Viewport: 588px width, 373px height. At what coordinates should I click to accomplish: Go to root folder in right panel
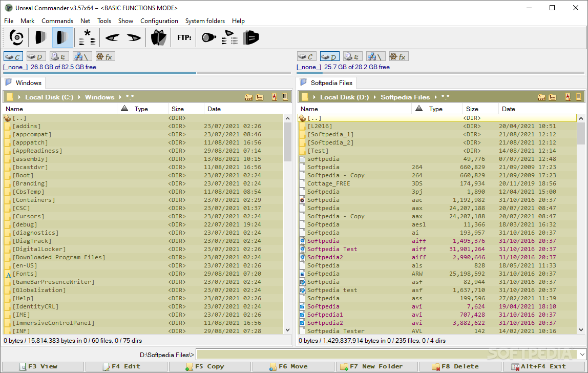tap(541, 97)
